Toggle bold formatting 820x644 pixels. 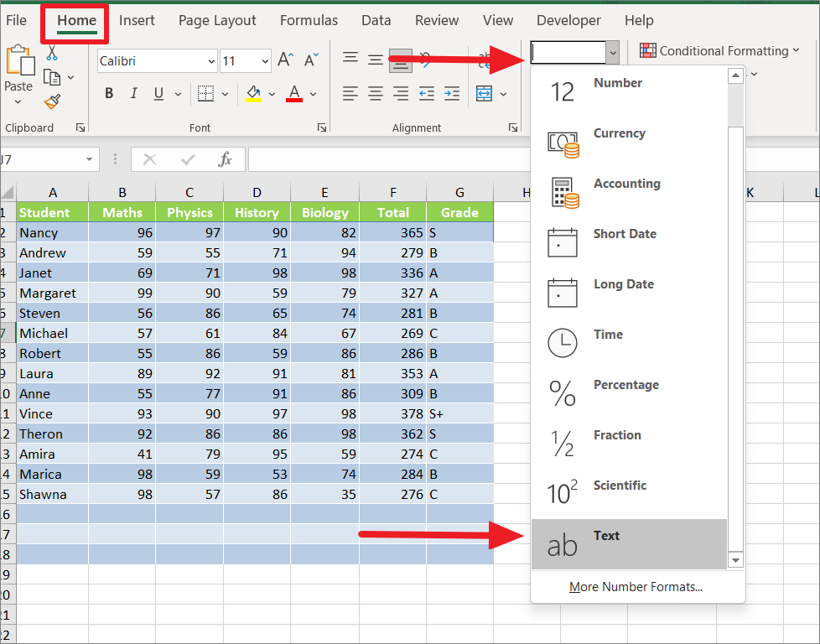108,93
